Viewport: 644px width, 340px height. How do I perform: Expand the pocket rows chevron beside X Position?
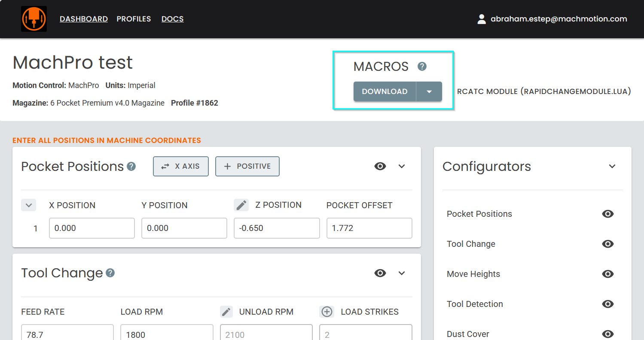pyautogui.click(x=29, y=205)
